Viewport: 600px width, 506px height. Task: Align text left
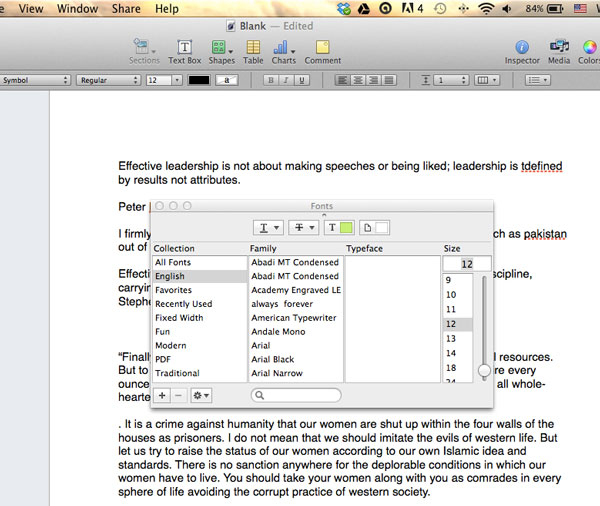342,80
